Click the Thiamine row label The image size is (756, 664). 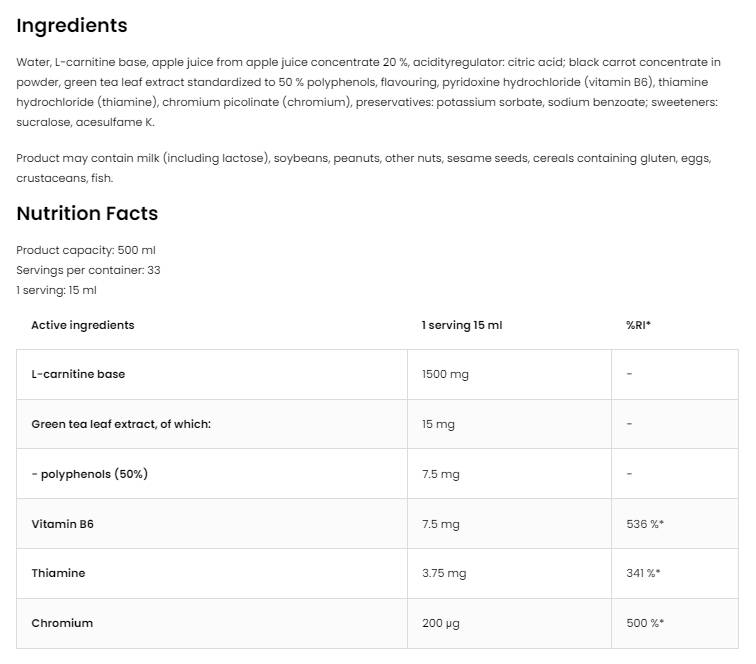(x=58, y=573)
